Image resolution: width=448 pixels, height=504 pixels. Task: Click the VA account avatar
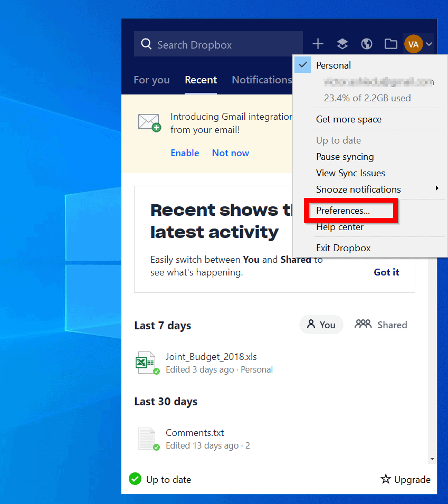coord(413,44)
